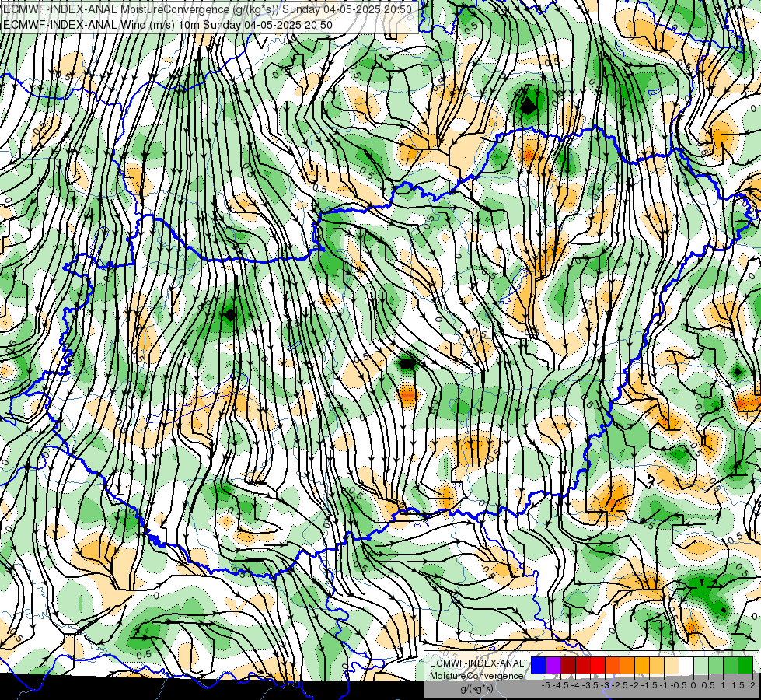Click the purple legend color swatch

(553, 665)
